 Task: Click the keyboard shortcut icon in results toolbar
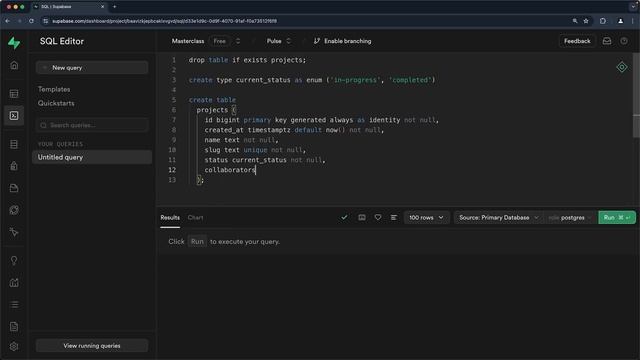tap(362, 218)
